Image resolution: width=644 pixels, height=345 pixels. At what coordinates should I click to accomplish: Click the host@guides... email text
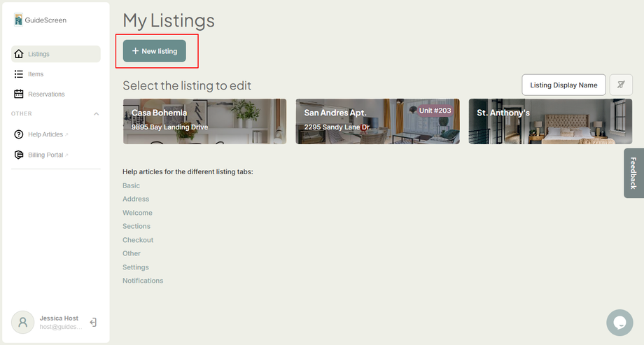coord(61,327)
